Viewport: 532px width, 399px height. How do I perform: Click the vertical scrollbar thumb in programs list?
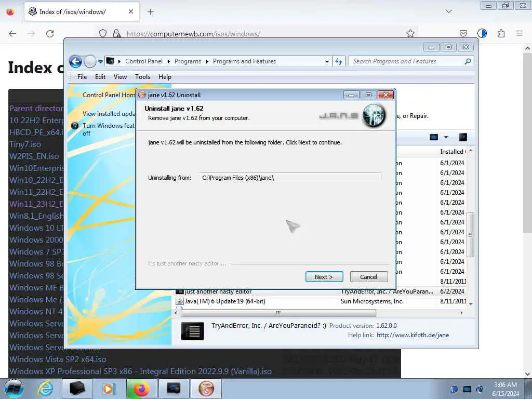(x=470, y=234)
